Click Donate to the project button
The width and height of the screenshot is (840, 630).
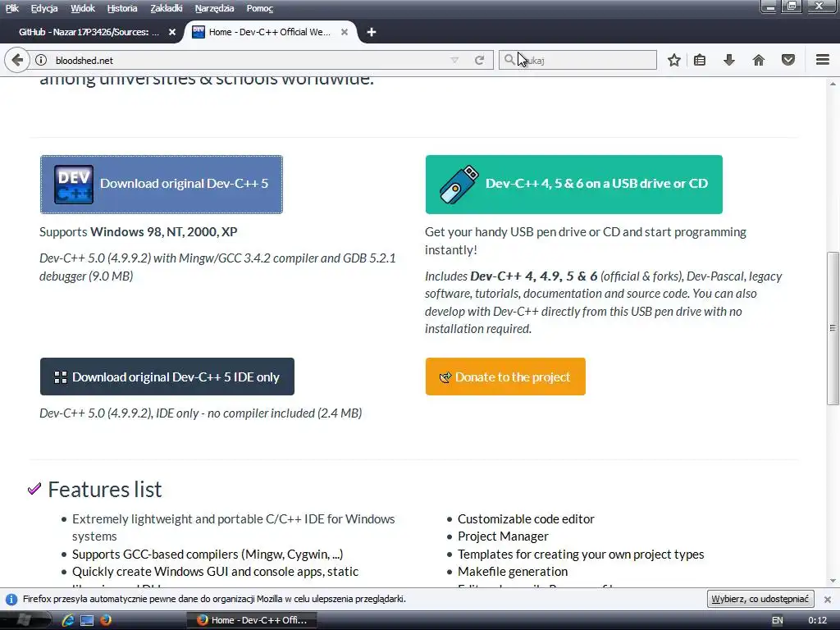point(505,377)
